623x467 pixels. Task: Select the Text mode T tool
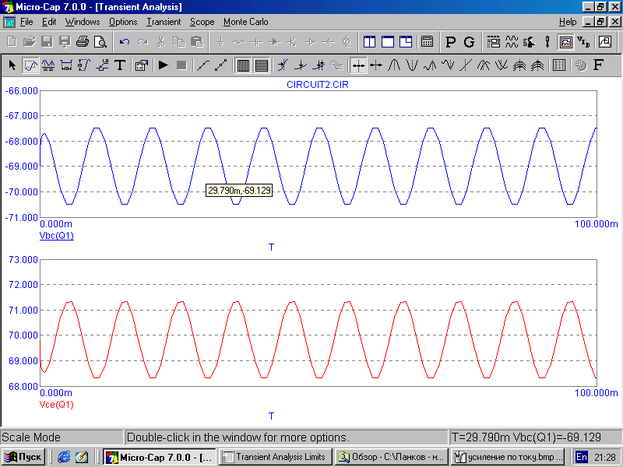click(119, 65)
